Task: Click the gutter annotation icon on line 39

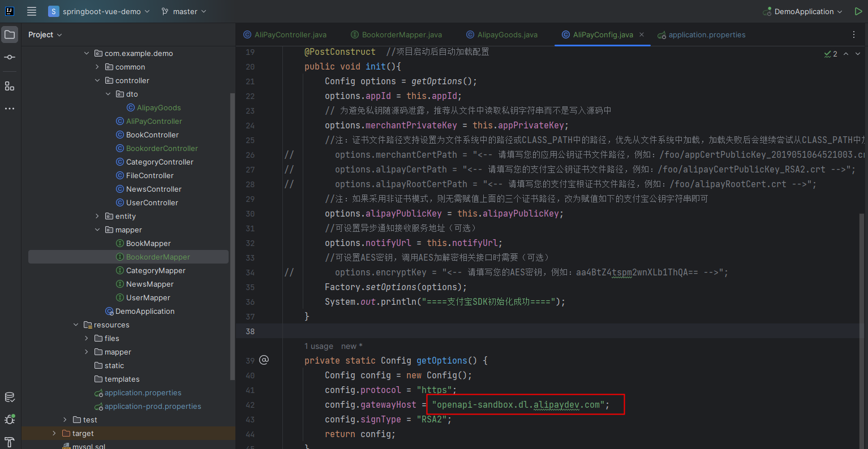Action: click(x=264, y=360)
